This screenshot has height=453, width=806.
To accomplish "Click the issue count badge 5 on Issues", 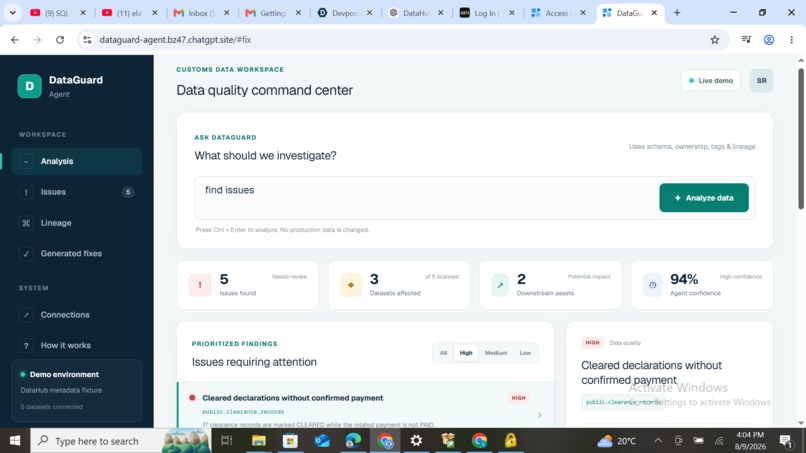I will click(x=128, y=192).
